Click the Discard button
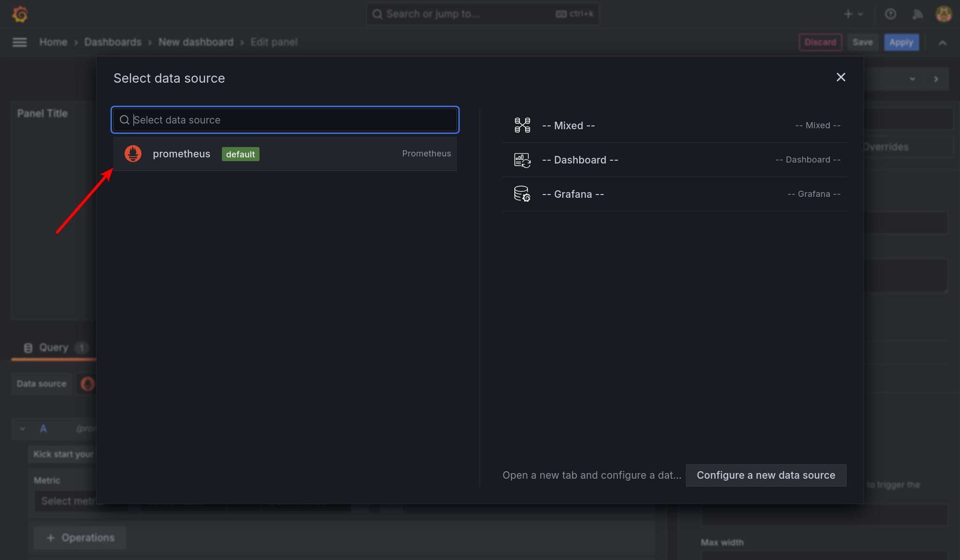960x560 pixels. point(820,42)
